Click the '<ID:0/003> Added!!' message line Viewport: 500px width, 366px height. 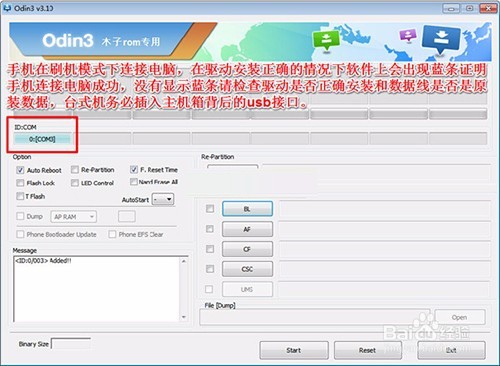[43, 261]
